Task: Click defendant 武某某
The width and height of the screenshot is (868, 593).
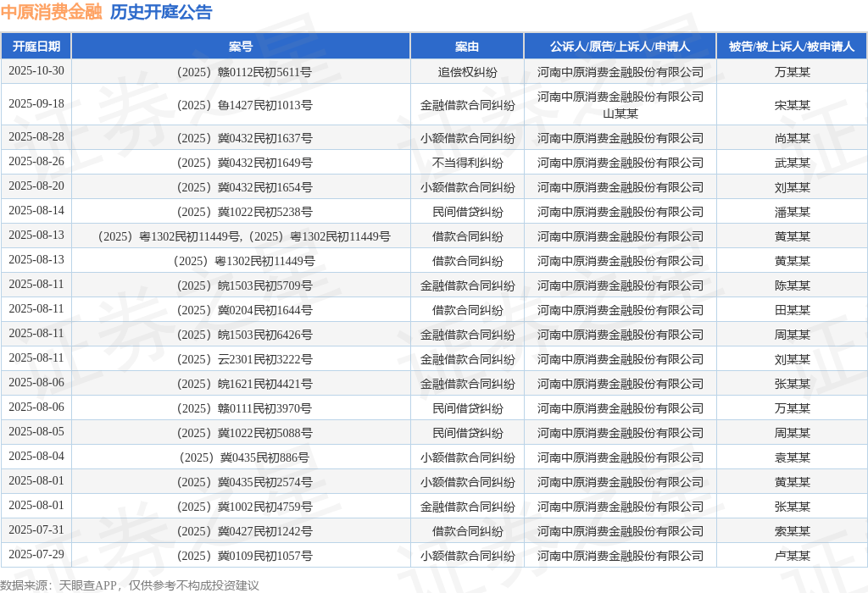Action: coord(793,163)
